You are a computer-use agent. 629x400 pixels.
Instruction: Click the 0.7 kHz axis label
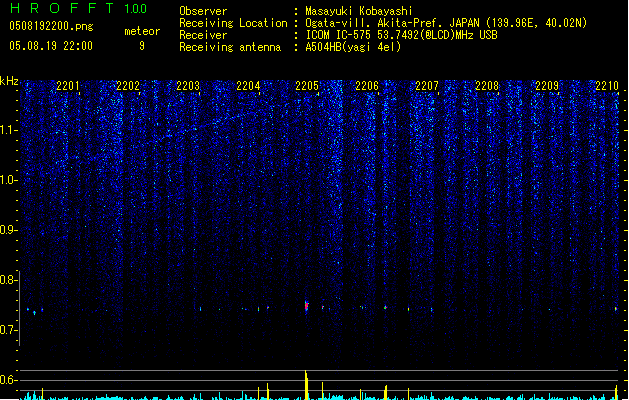(x=8, y=330)
